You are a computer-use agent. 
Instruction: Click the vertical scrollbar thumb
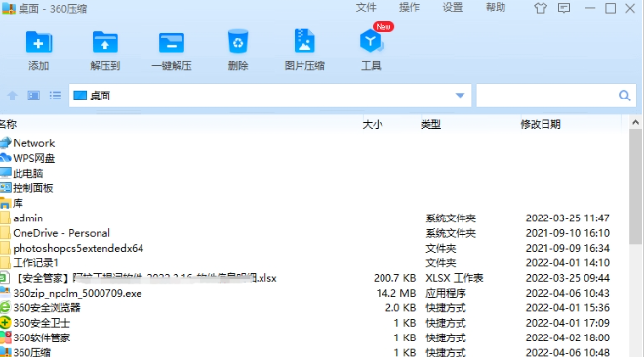[636, 186]
